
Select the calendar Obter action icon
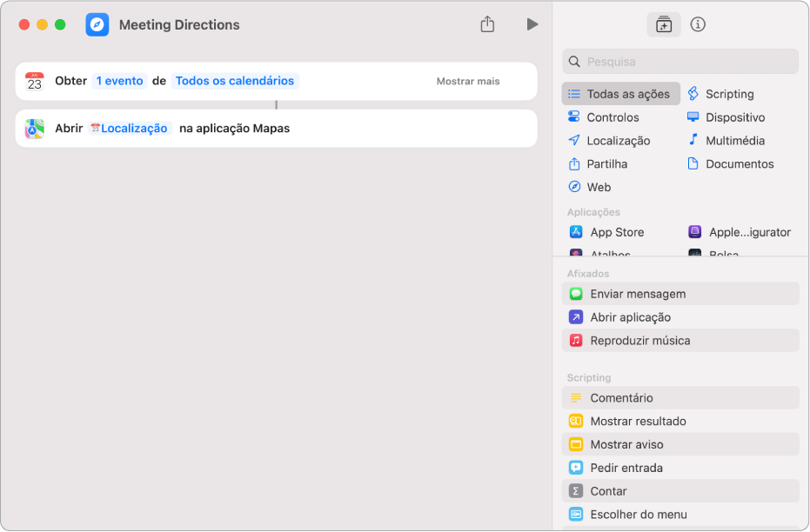pos(35,81)
